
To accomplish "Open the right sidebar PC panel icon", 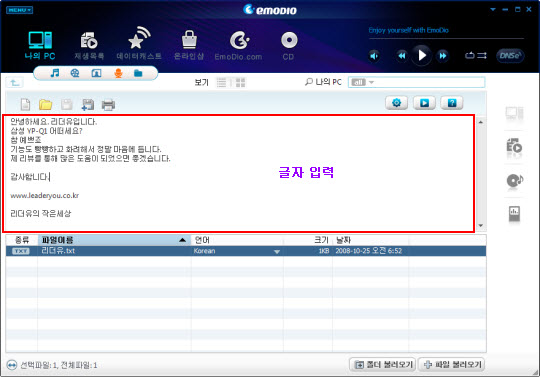I will (x=514, y=113).
